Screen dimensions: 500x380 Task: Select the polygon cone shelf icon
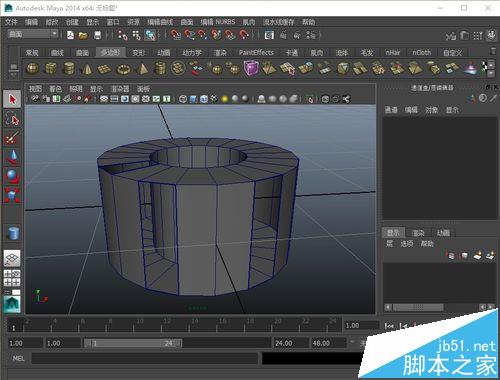(x=87, y=69)
